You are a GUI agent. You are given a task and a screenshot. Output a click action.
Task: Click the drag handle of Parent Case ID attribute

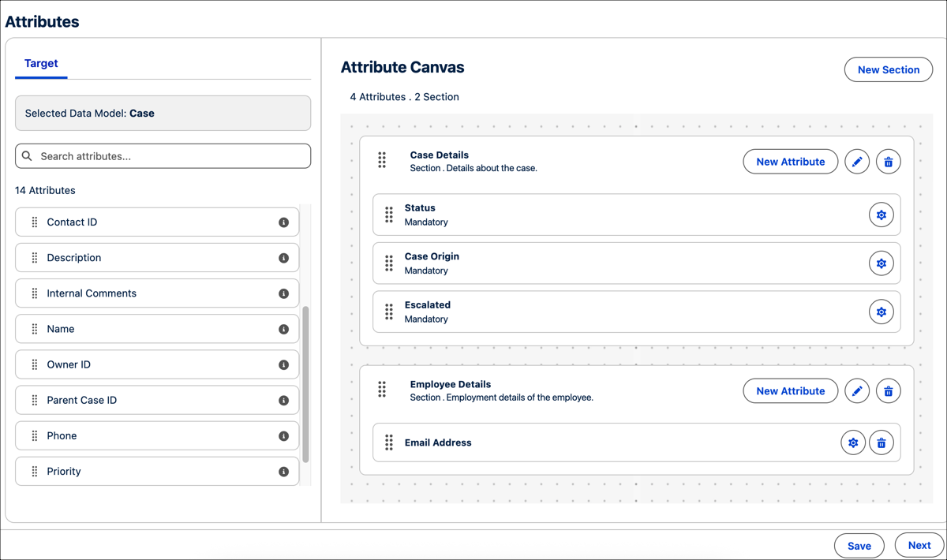click(x=35, y=401)
